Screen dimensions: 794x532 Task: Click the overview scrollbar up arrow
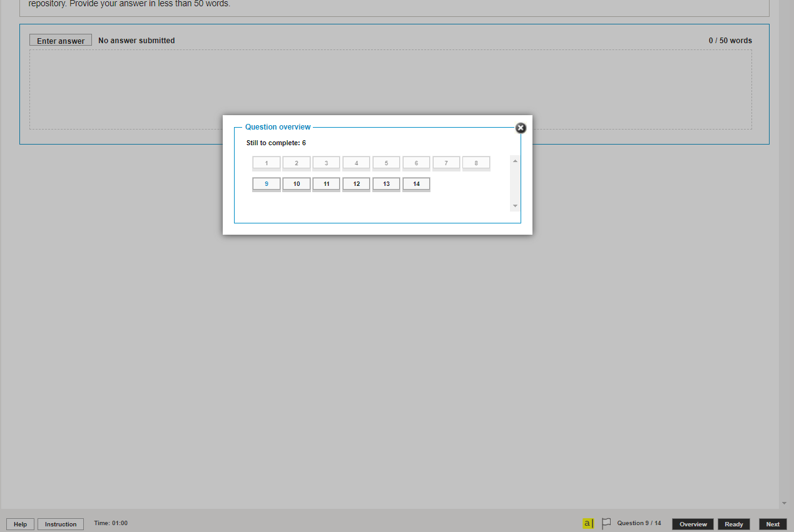(515, 161)
